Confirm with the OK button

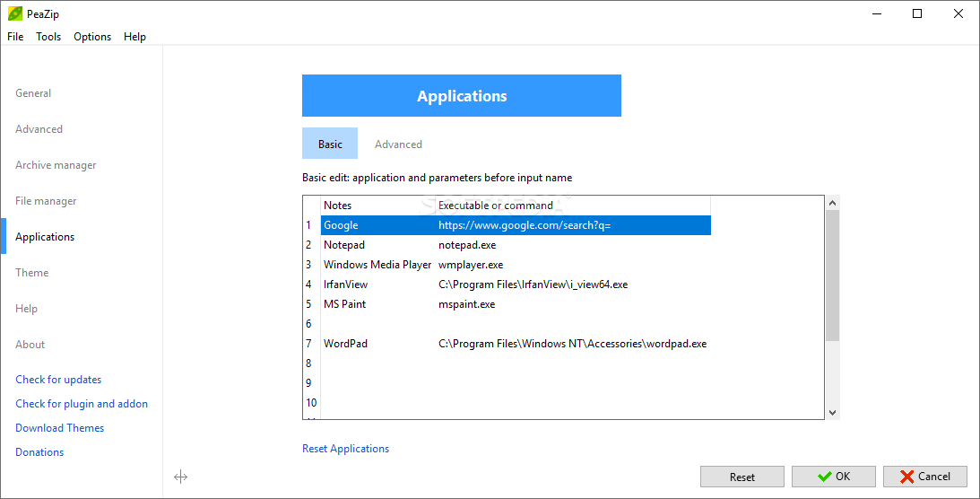tap(834, 477)
